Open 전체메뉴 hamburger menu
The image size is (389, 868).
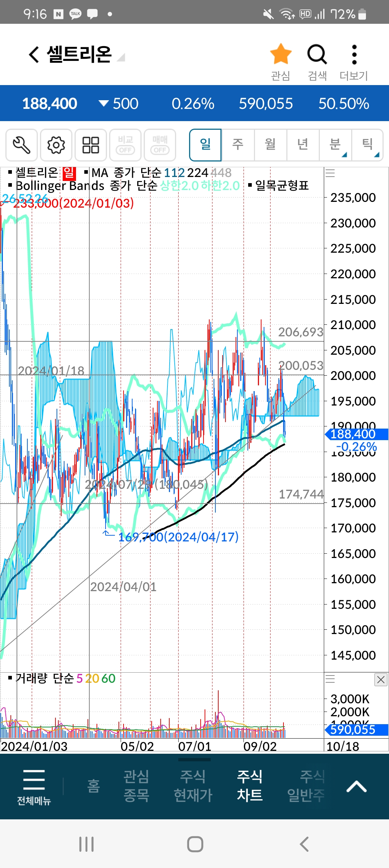tap(34, 787)
